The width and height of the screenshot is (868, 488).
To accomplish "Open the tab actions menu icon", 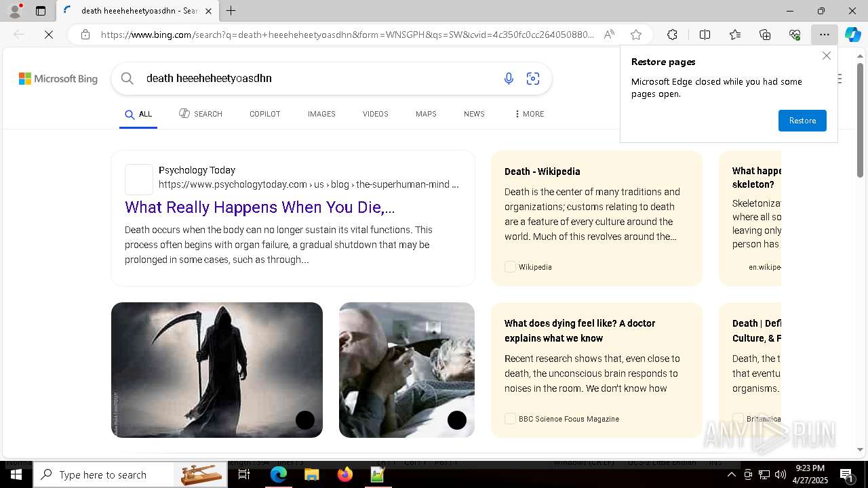I will coord(41,11).
